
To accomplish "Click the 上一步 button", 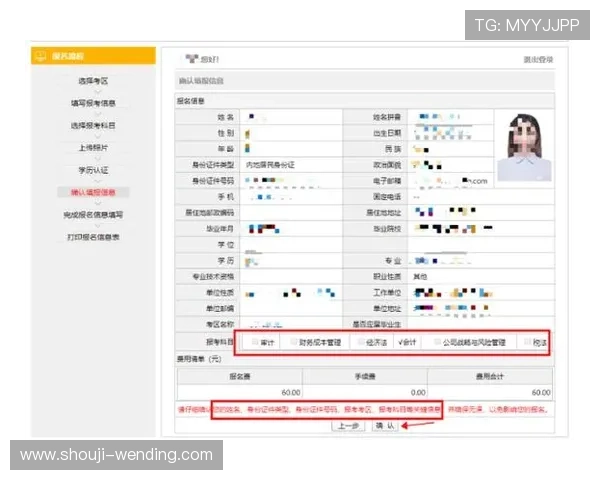I will 348,426.
